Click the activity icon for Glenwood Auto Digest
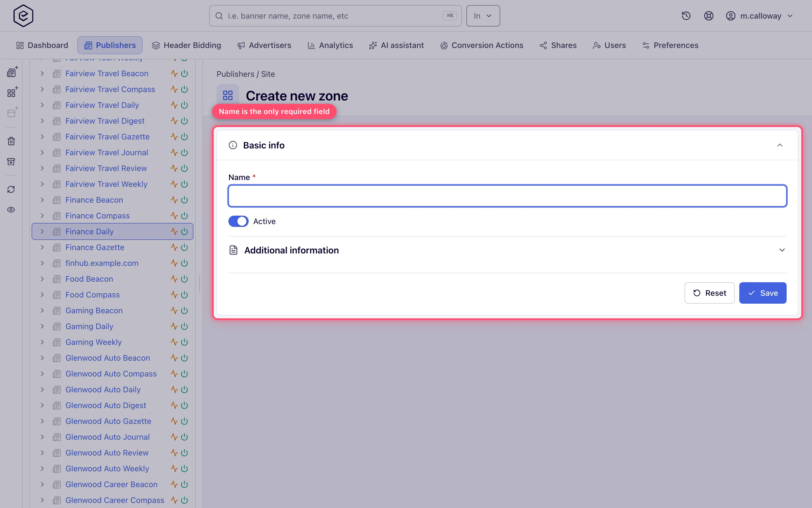Viewport: 812px width, 508px height. pyautogui.click(x=174, y=405)
